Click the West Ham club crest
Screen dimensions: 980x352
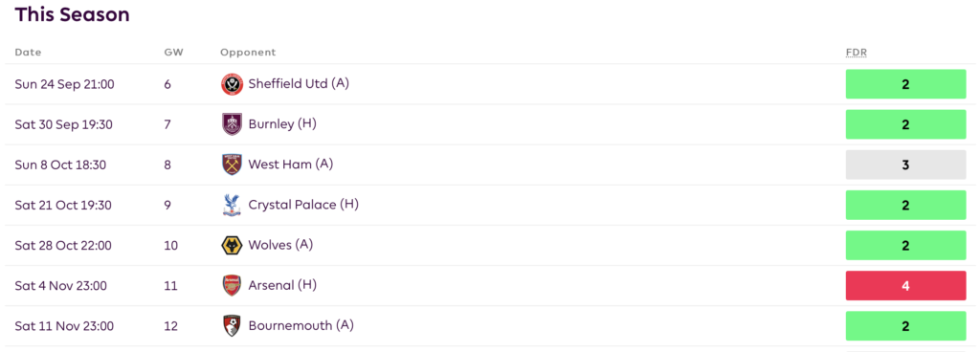click(x=232, y=165)
